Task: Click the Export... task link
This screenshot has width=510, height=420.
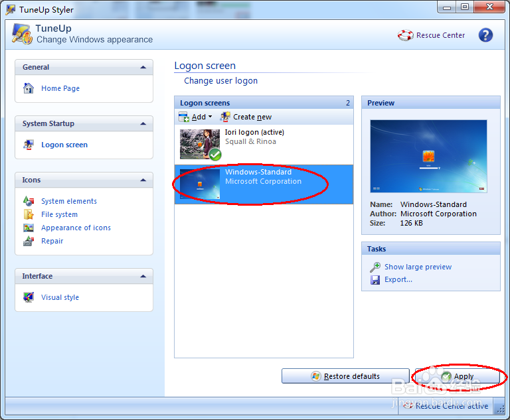Action: (x=398, y=279)
